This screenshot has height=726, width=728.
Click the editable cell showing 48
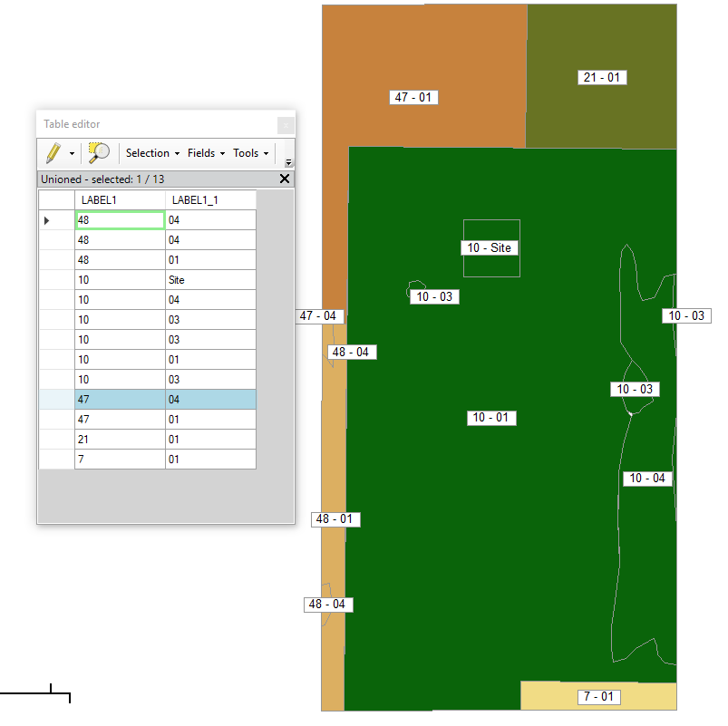[x=121, y=219]
